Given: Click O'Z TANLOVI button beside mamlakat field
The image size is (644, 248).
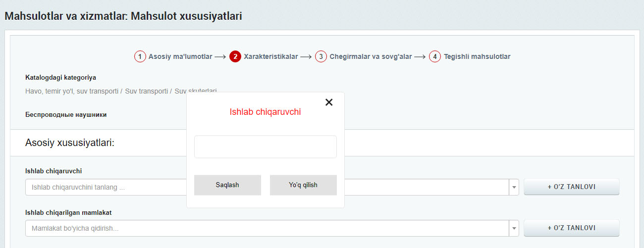Looking at the screenshot, I should [571, 228].
